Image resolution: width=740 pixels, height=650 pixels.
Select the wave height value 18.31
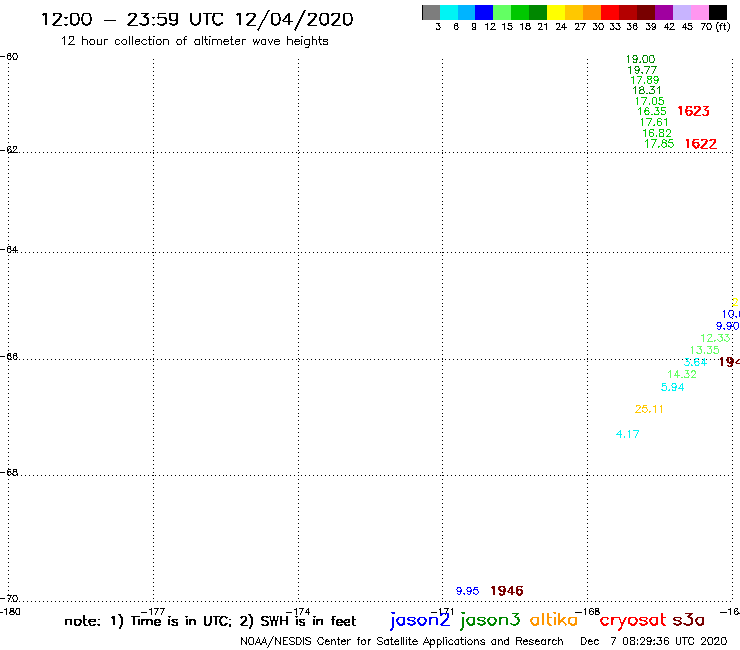click(x=647, y=90)
